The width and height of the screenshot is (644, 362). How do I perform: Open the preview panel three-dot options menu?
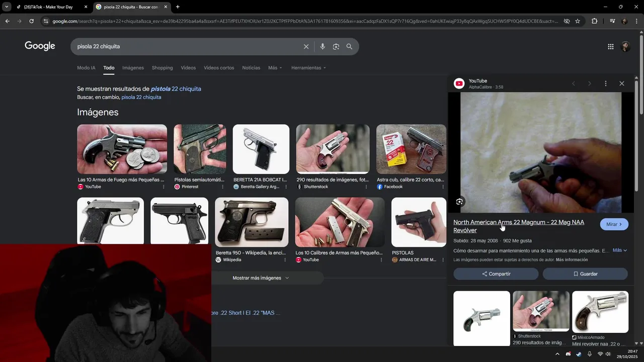click(606, 83)
